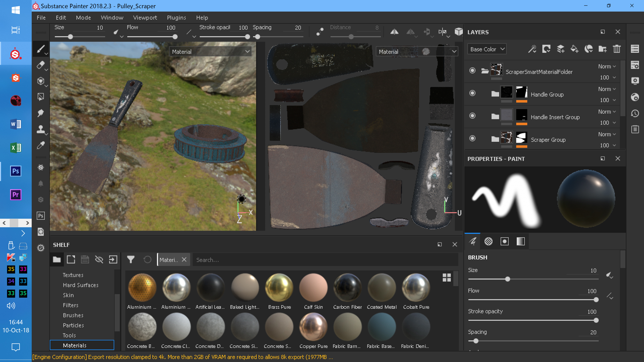Open the Edit menu

pos(61,18)
